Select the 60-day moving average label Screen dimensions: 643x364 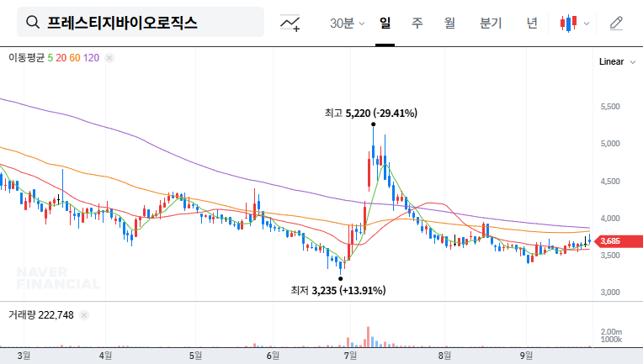click(x=75, y=58)
